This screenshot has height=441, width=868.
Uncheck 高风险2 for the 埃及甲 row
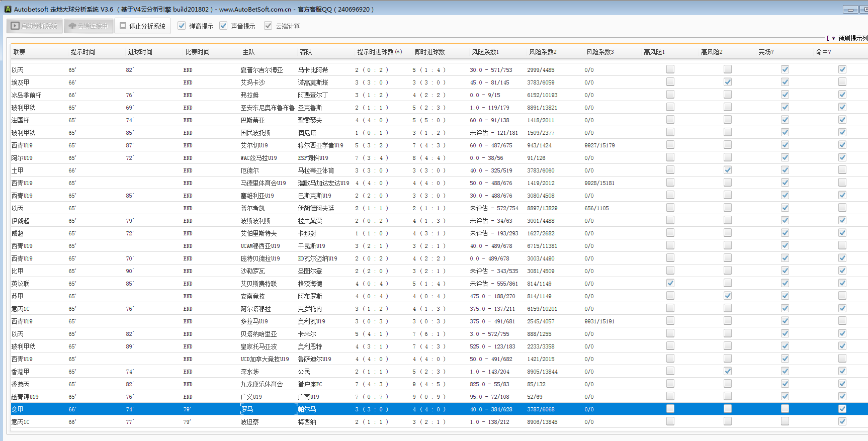(727, 82)
